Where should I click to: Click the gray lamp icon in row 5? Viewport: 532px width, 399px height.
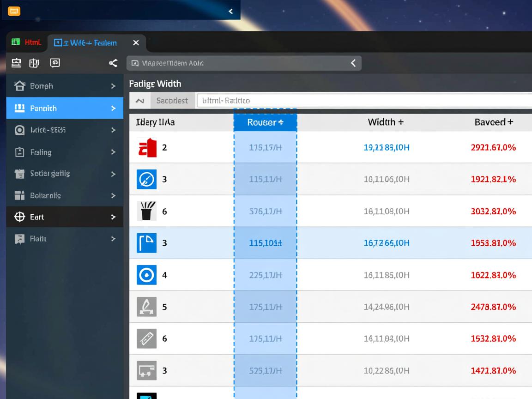coord(147,307)
